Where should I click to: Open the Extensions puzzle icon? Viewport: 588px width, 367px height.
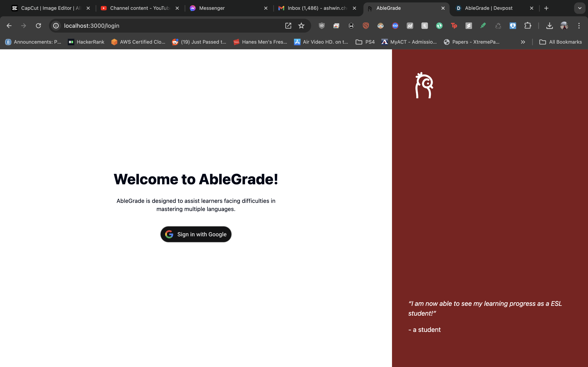528,26
